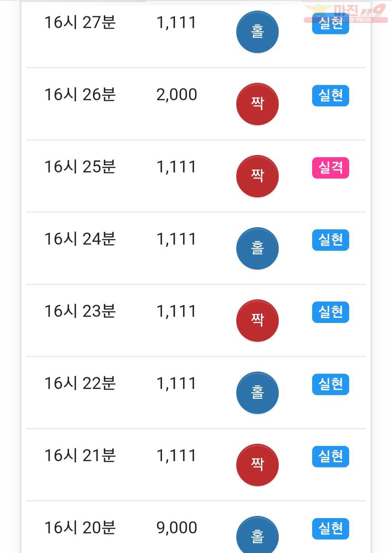
Task: Open the 마진 watermark logo at top right
Action: 346,13
